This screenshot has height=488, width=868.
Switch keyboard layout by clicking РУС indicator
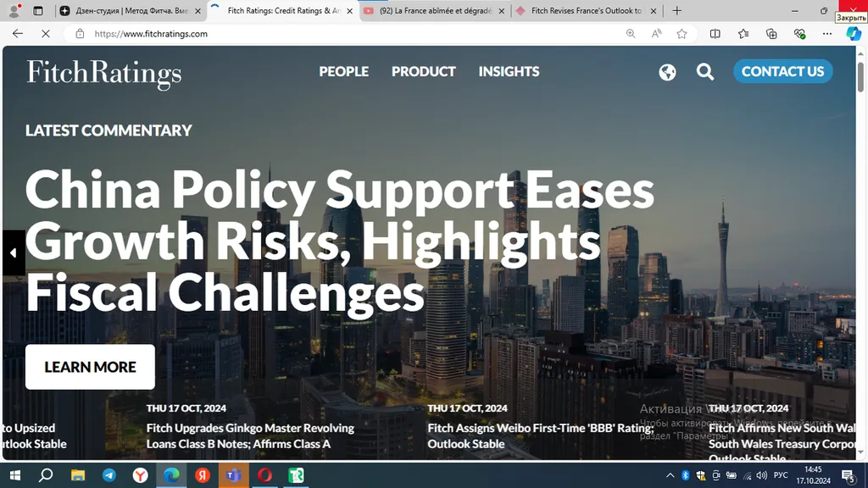pyautogui.click(x=782, y=475)
